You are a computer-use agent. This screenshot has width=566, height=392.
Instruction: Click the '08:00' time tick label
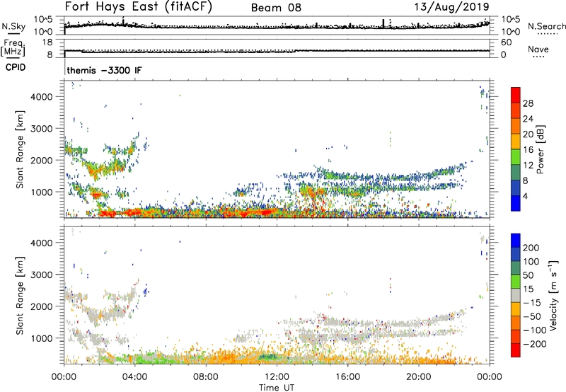(x=206, y=377)
